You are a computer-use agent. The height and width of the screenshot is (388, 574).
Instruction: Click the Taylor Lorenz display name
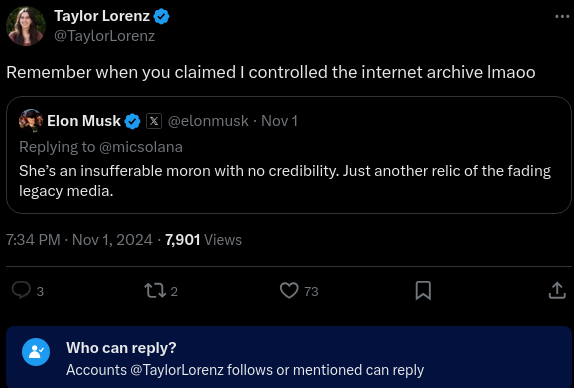coord(102,16)
